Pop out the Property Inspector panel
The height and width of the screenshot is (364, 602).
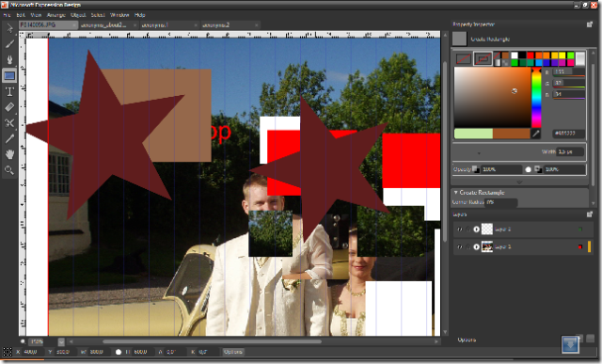[x=590, y=24]
